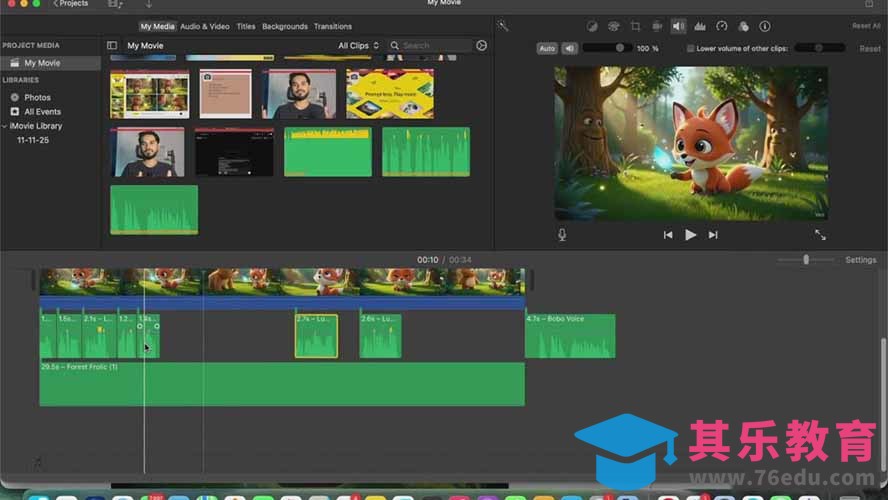The height and width of the screenshot is (500, 888).
Task: Toggle the sidebar show/hide button
Action: pyautogui.click(x=112, y=46)
